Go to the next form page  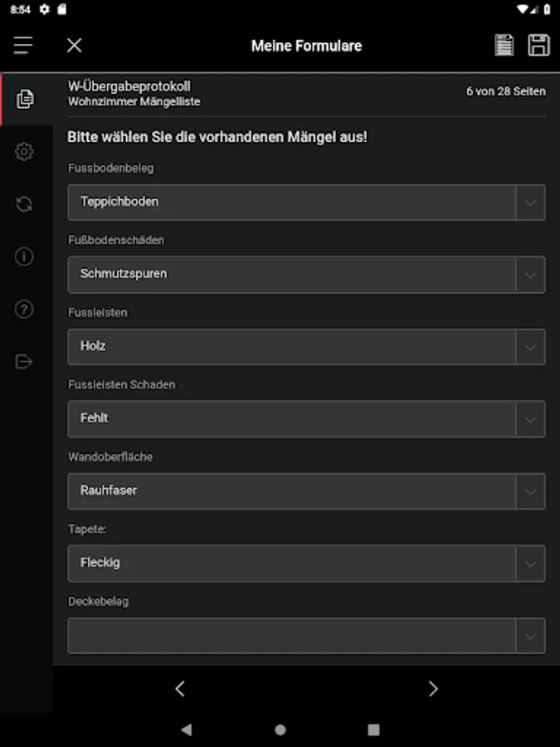click(432, 688)
